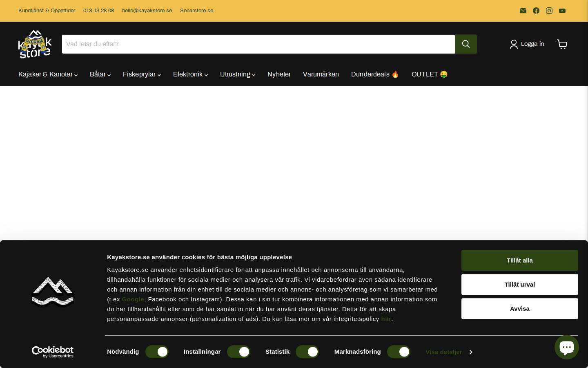The image size is (588, 368).
Task: Open the shopping cart icon
Action: pyautogui.click(x=562, y=44)
